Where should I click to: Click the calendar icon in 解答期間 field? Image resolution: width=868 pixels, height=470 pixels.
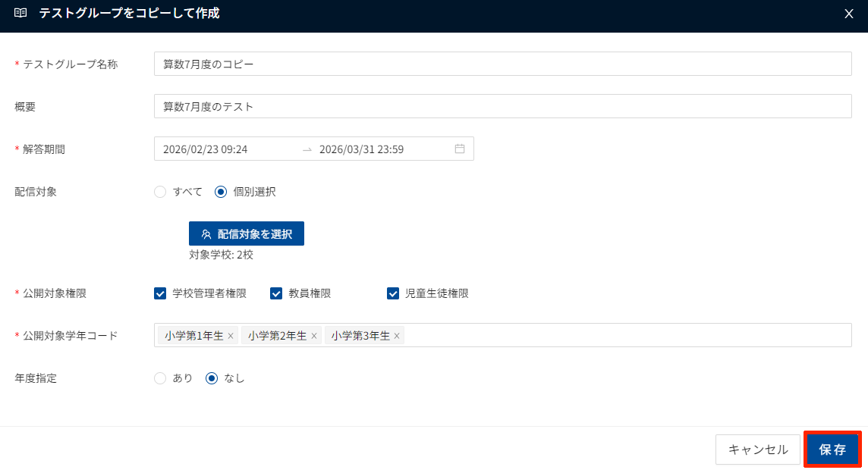click(459, 149)
